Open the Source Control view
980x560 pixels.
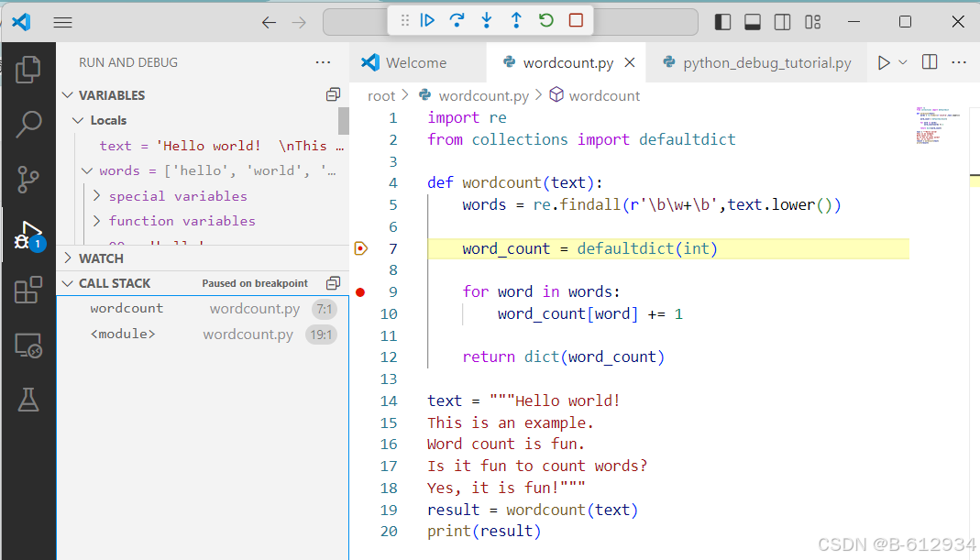pyautogui.click(x=28, y=180)
